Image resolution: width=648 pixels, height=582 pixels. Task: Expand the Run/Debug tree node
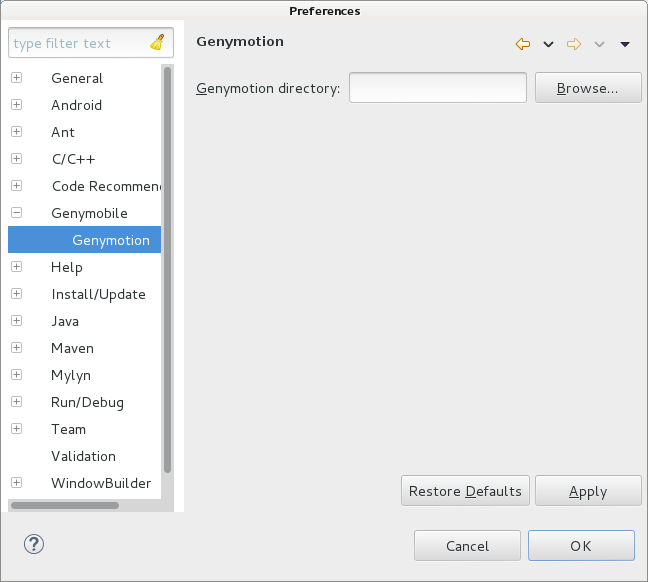(17, 402)
